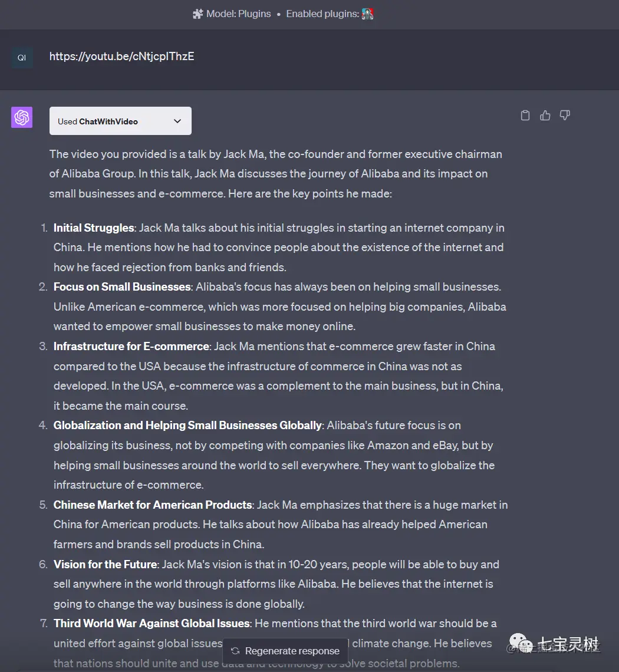Select the 'Infrastructure for E-commerce' heading

click(x=131, y=346)
